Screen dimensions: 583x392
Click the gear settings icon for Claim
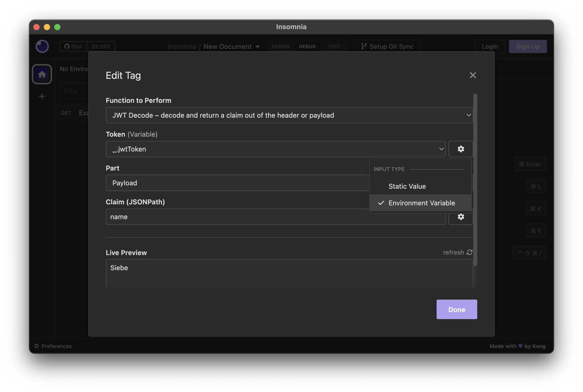pos(461,217)
